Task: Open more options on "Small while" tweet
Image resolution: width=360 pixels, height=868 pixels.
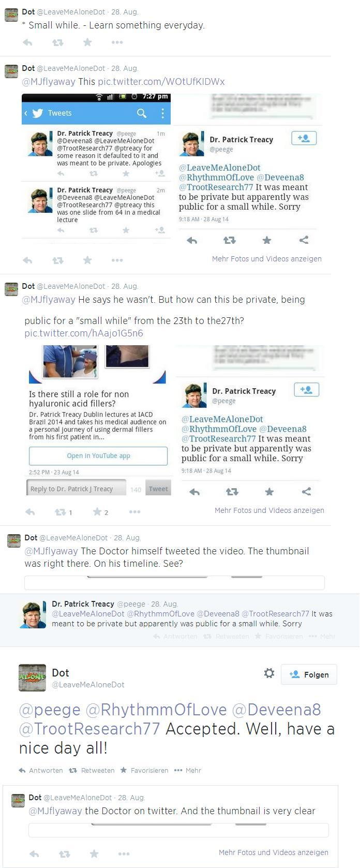Action: pos(117,42)
